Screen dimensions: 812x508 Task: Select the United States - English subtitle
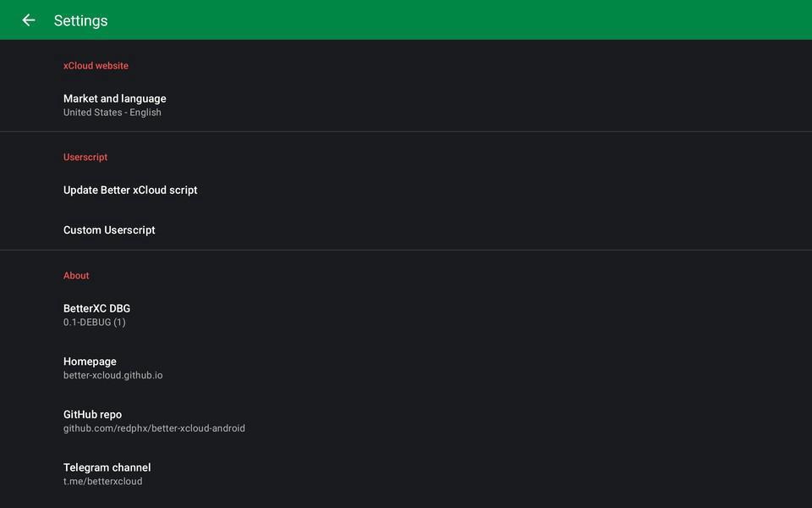pyautogui.click(x=112, y=112)
